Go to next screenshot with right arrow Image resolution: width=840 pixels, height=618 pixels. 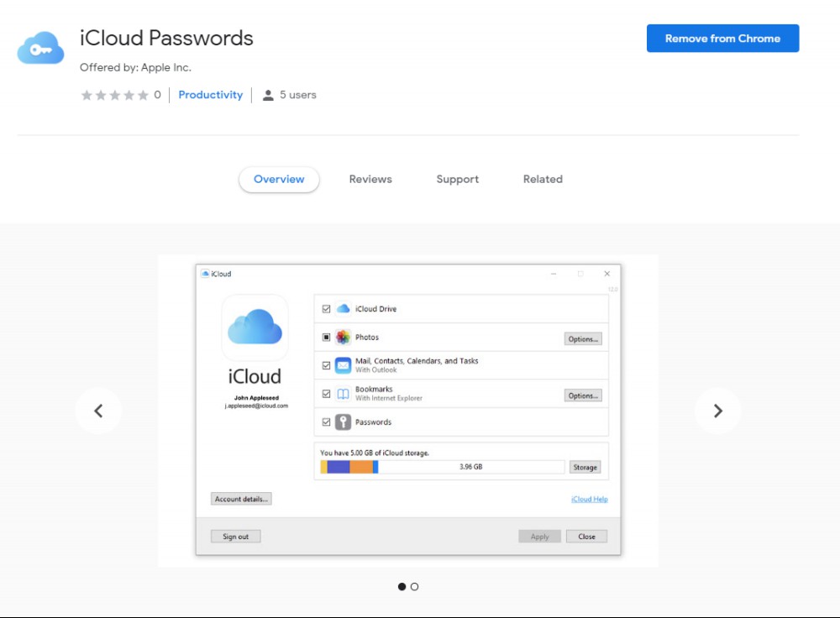718,411
